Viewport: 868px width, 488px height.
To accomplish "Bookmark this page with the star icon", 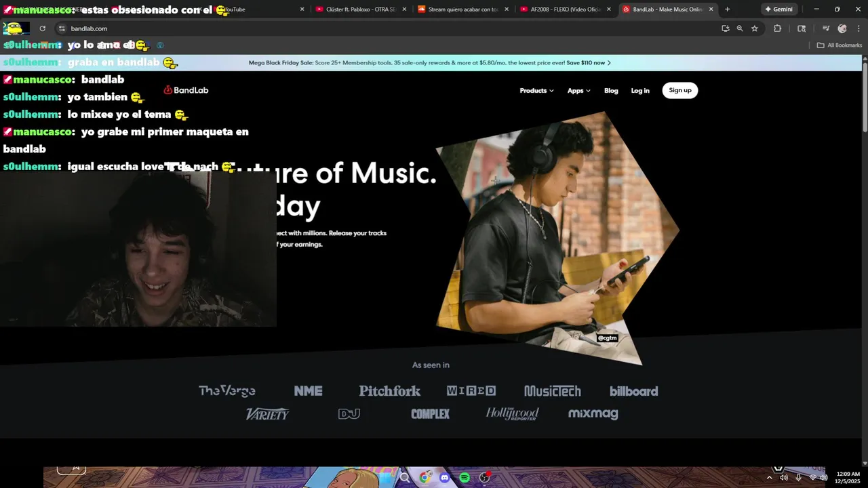I will 754,28.
